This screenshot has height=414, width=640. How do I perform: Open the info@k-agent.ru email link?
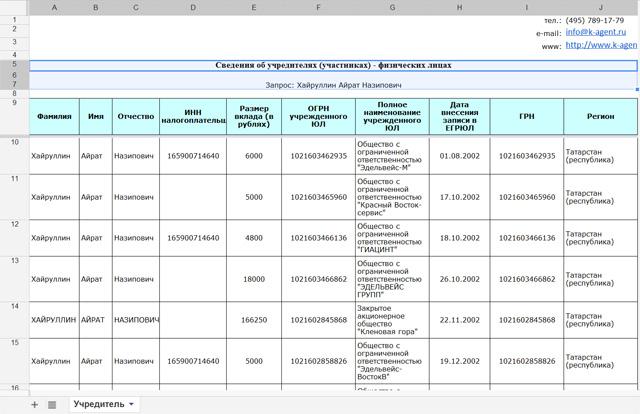click(597, 32)
